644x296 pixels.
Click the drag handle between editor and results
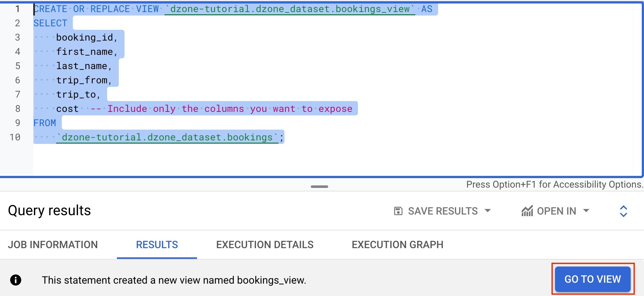[320, 187]
